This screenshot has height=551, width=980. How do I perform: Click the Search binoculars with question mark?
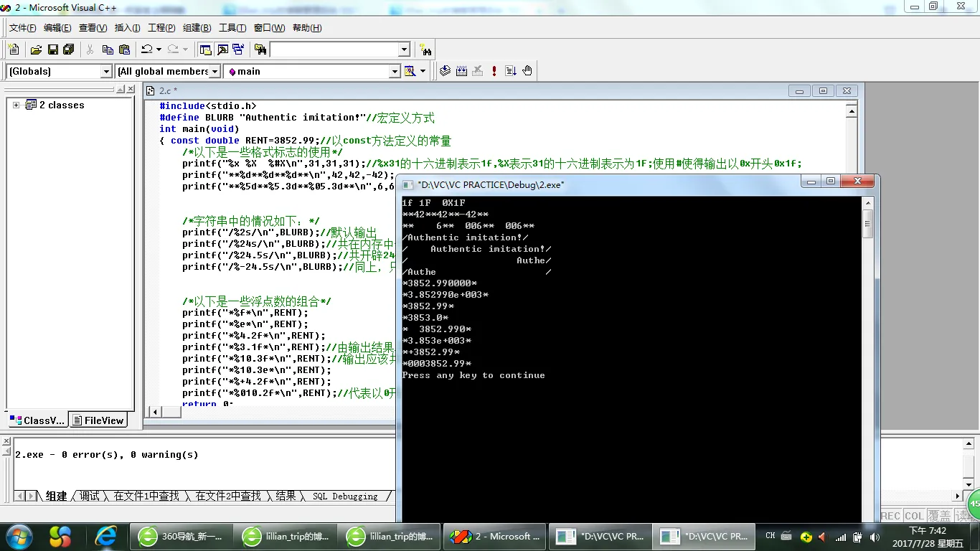tap(426, 50)
